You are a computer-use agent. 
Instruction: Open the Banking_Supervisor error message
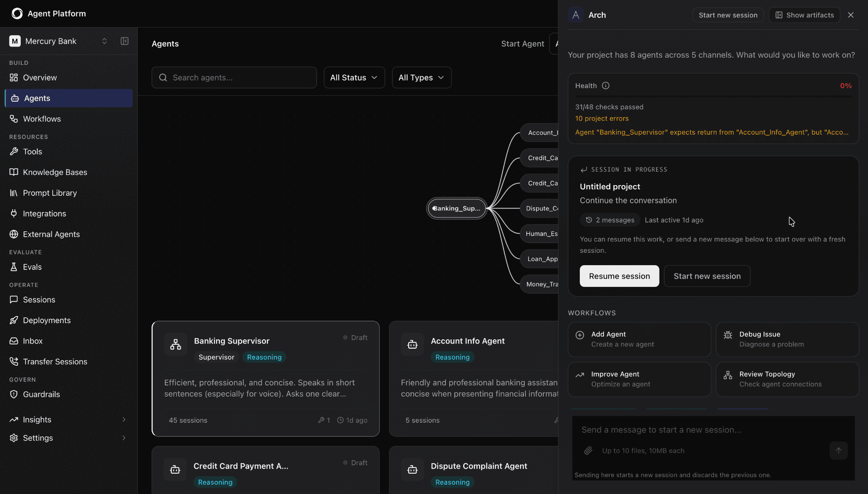click(712, 132)
